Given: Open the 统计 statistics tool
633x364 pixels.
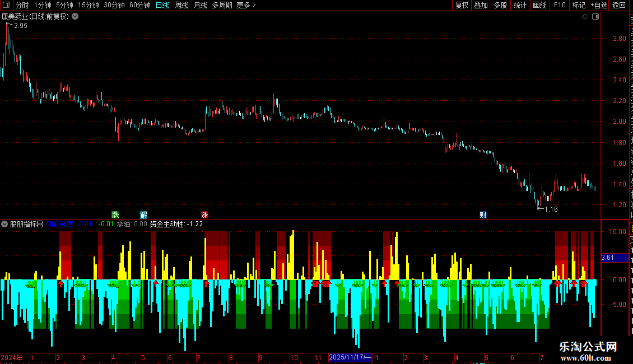Looking at the screenshot, I should (x=520, y=5).
